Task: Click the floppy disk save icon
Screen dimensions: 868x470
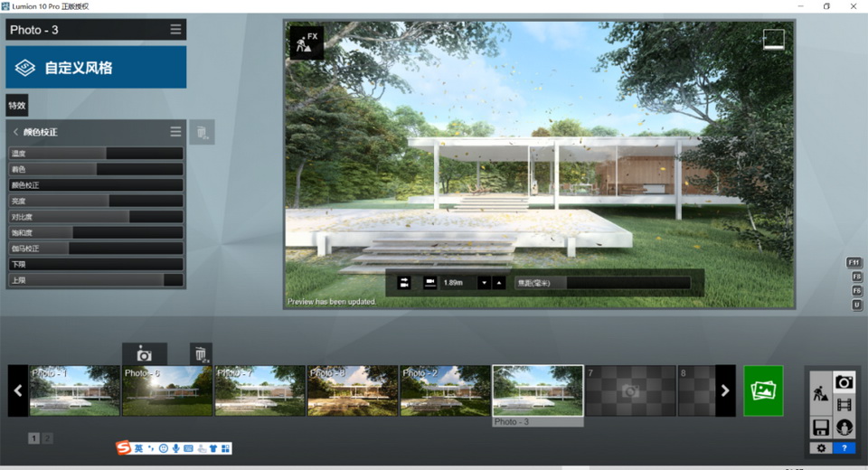Action: [x=821, y=427]
